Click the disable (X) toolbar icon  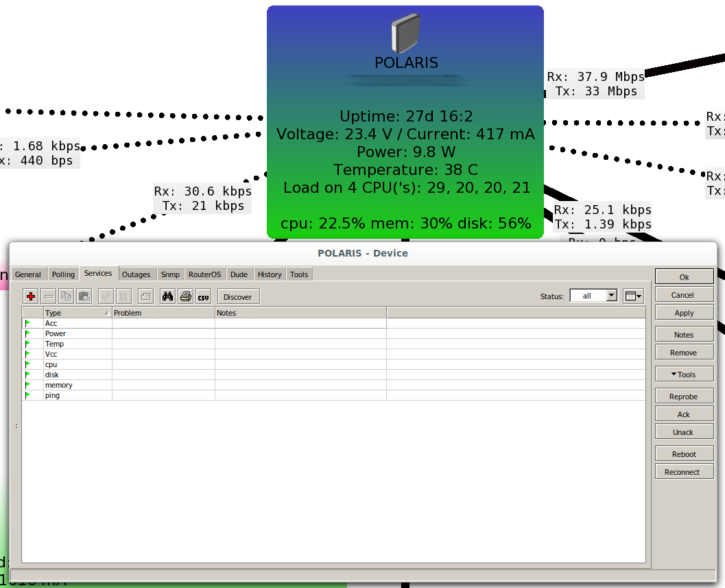pyautogui.click(x=123, y=296)
